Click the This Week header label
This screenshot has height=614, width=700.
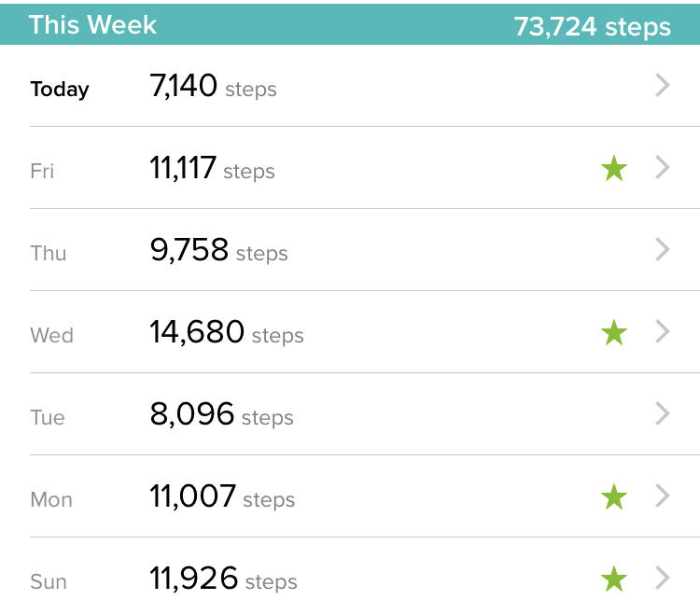pyautogui.click(x=92, y=24)
